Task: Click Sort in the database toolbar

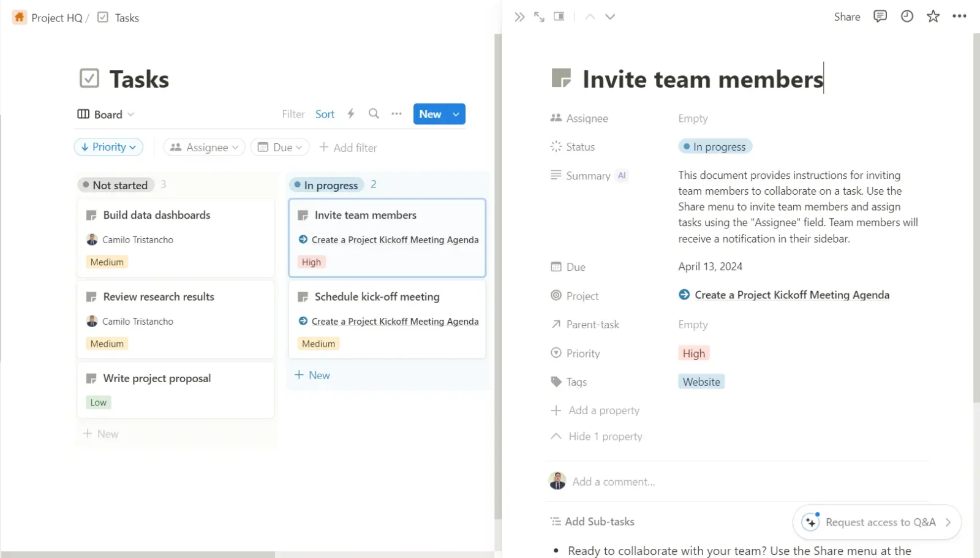Action: click(x=325, y=114)
